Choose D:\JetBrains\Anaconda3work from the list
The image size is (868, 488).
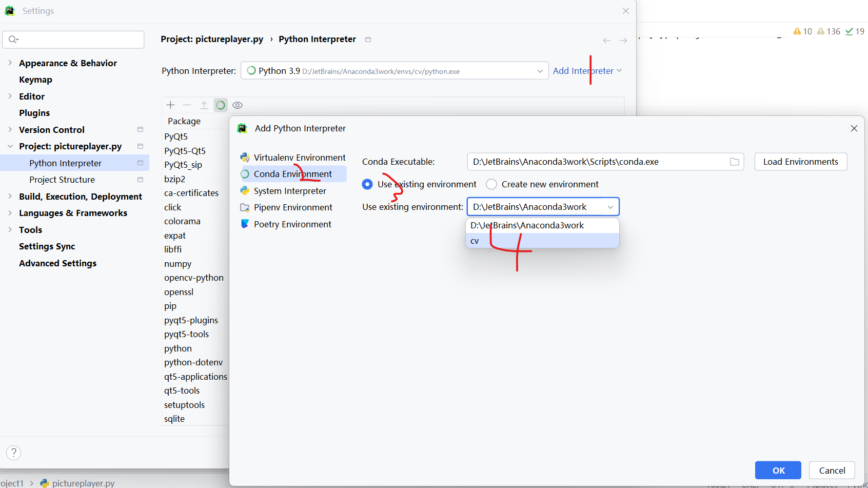[542, 225]
